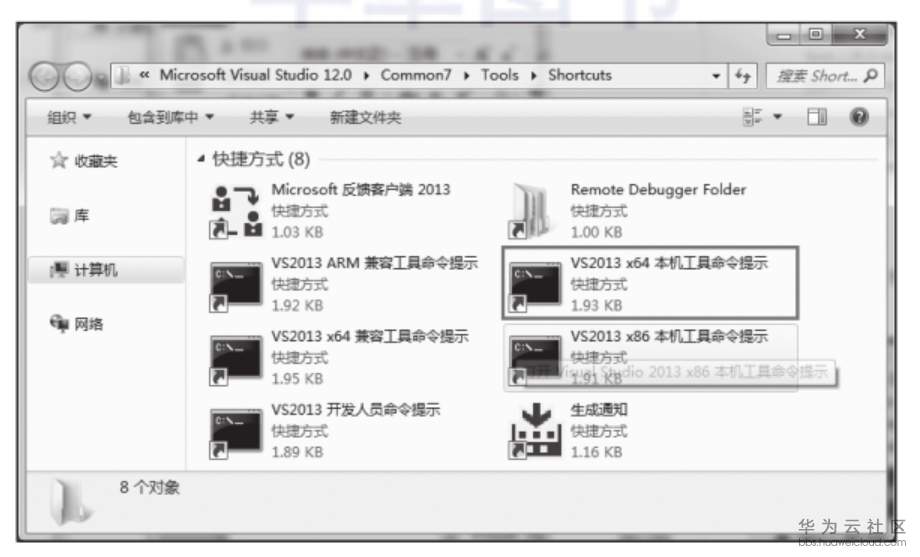Select 网络 in the navigation pane
Image resolution: width=920 pixels, height=557 pixels.
point(77,323)
